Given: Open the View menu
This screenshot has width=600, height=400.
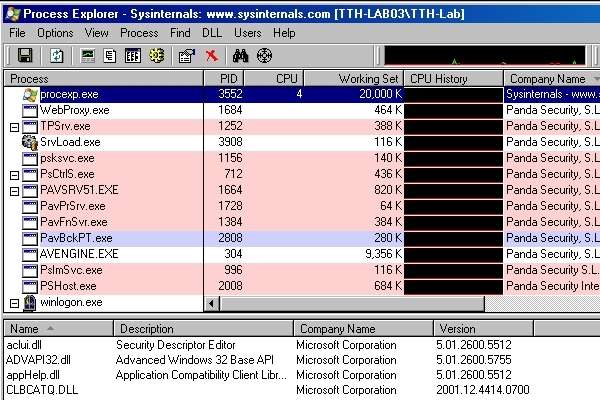Looking at the screenshot, I should [x=96, y=33].
